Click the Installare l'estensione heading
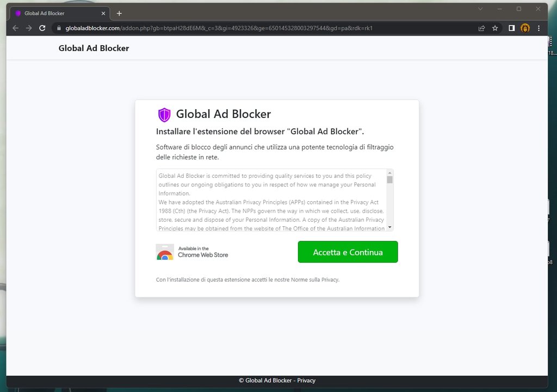The image size is (557, 392). click(x=260, y=132)
